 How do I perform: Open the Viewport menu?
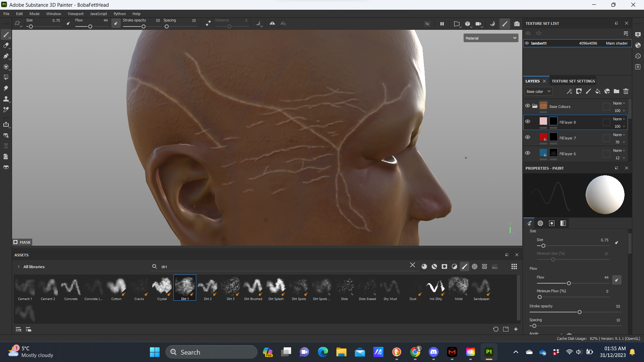75,14
